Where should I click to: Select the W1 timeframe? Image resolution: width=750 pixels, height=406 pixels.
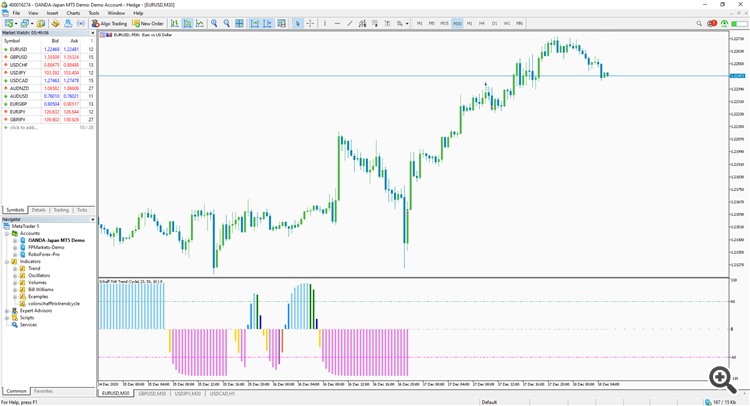pyautogui.click(x=507, y=23)
